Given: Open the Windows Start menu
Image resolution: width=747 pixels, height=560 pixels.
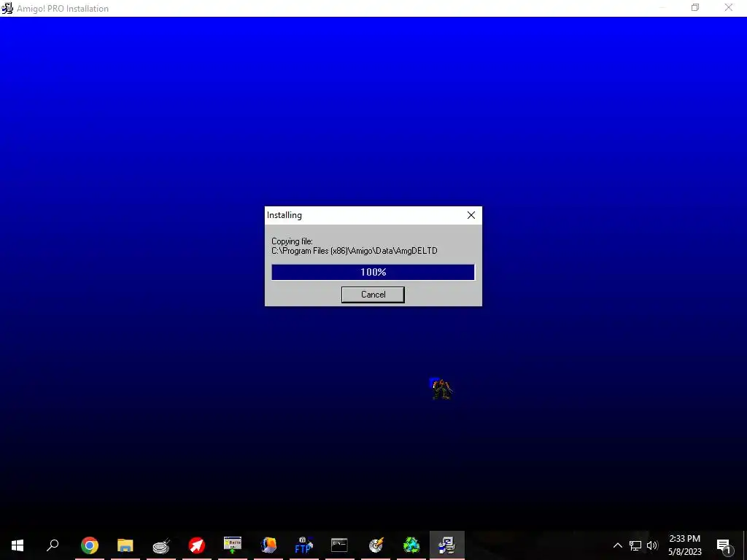Looking at the screenshot, I should coord(18,545).
